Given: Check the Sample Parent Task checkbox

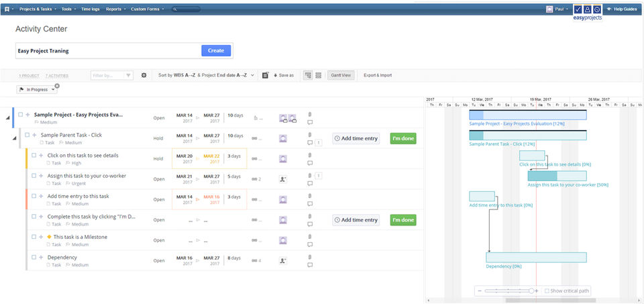Looking at the screenshot, I should click(x=27, y=135).
